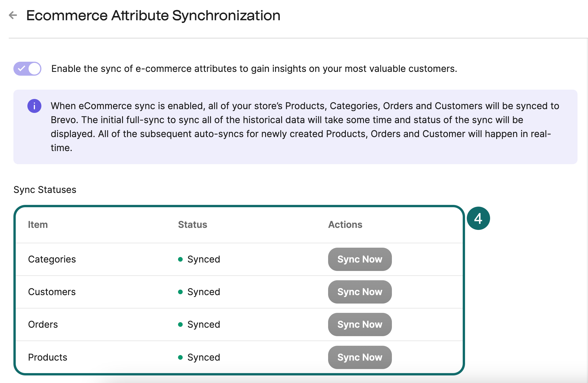This screenshot has height=383, width=588.
Task: Select the Products row label
Action: pos(47,357)
